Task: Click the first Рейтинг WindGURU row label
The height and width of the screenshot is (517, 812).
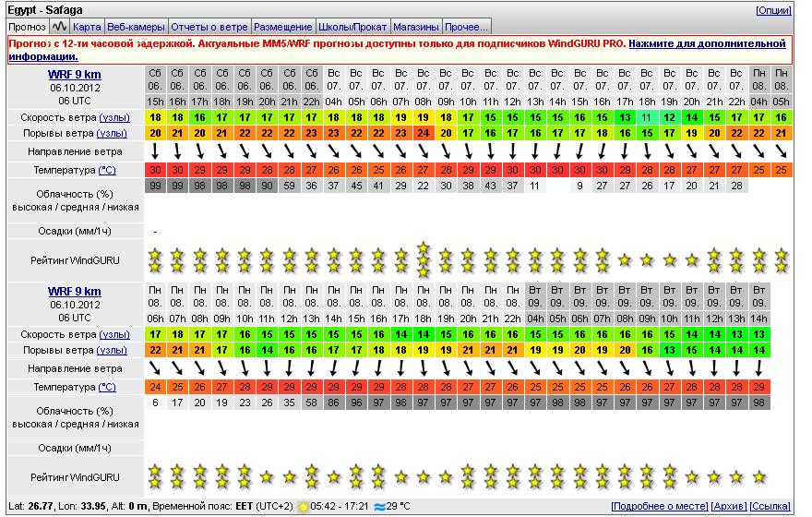Action: pos(75,260)
